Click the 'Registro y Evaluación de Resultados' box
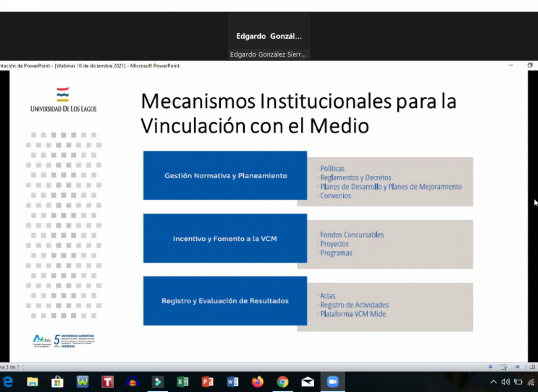Viewport: 538px width, 392px height. [x=225, y=301]
